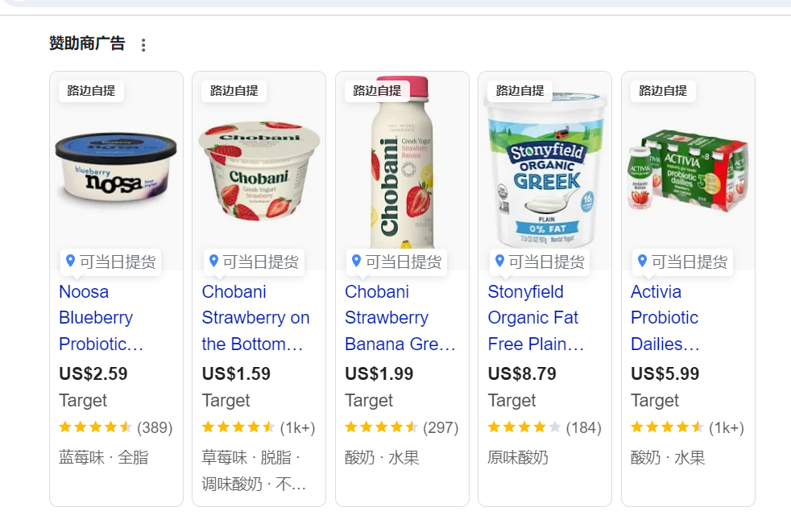Click the location pin on the Activia card
The image size is (791, 532).
tap(642, 261)
